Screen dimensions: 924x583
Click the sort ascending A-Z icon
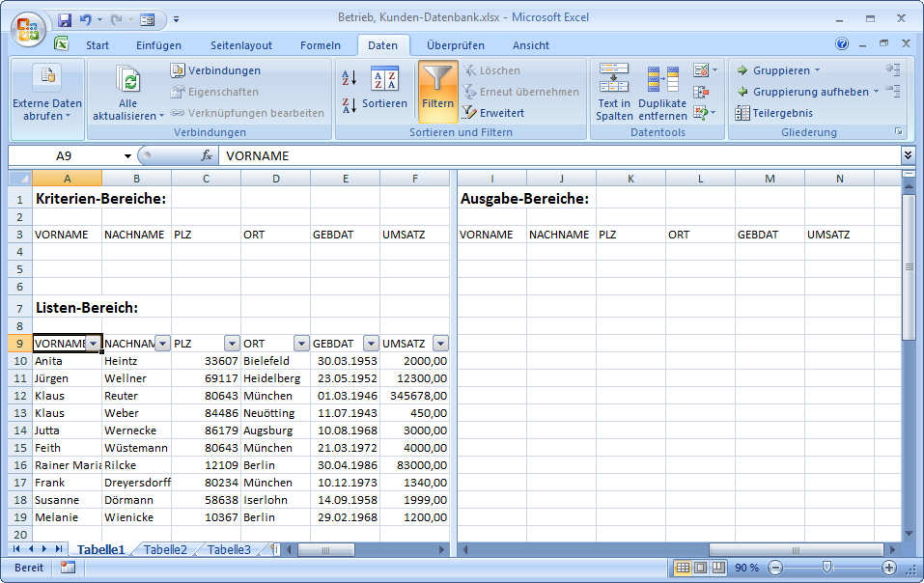(x=350, y=78)
